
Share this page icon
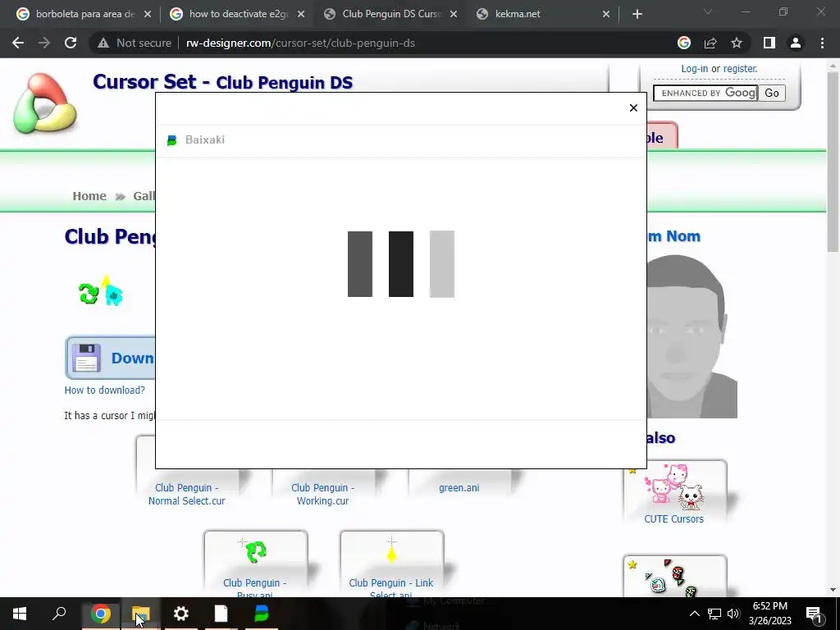(710, 43)
